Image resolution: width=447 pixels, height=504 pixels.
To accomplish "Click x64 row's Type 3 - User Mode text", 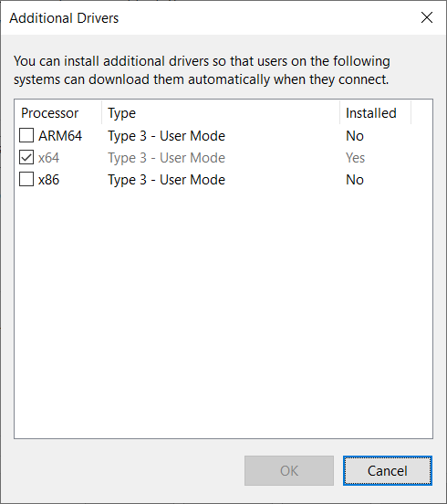I will coord(166,158).
